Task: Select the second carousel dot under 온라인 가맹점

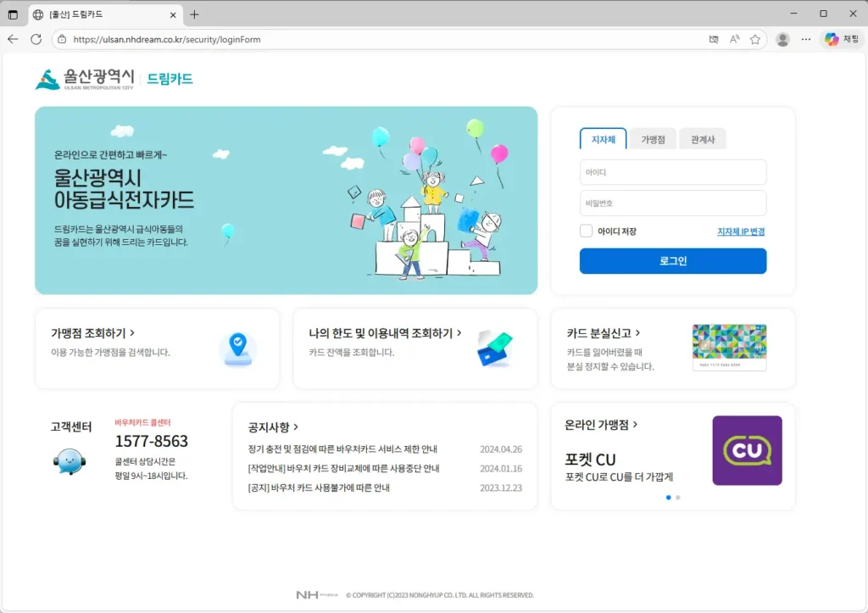Action: pyautogui.click(x=679, y=499)
